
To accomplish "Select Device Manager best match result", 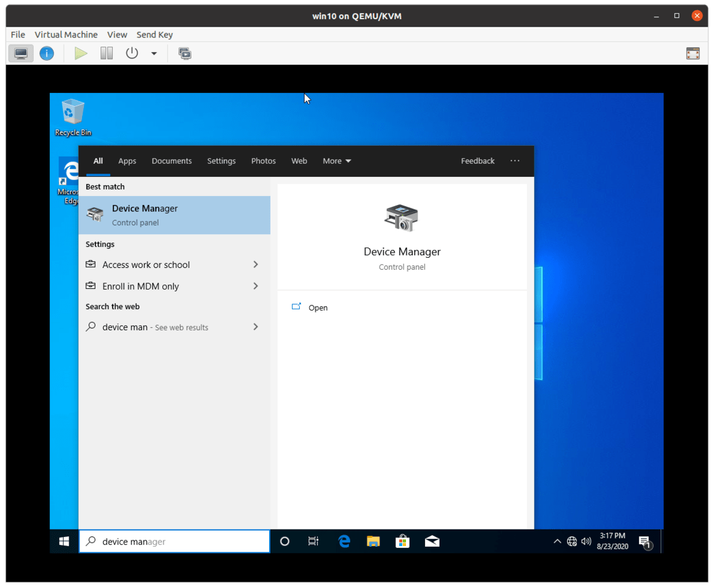I will pyautogui.click(x=174, y=215).
